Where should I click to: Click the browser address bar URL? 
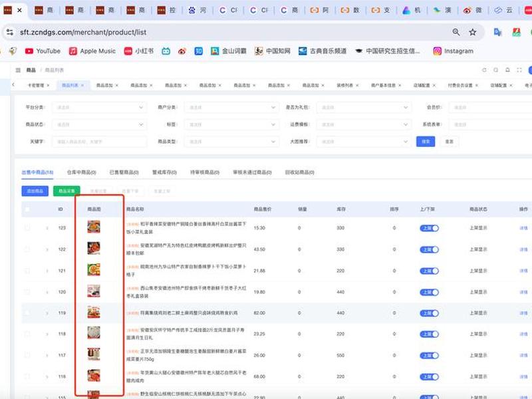[83, 32]
